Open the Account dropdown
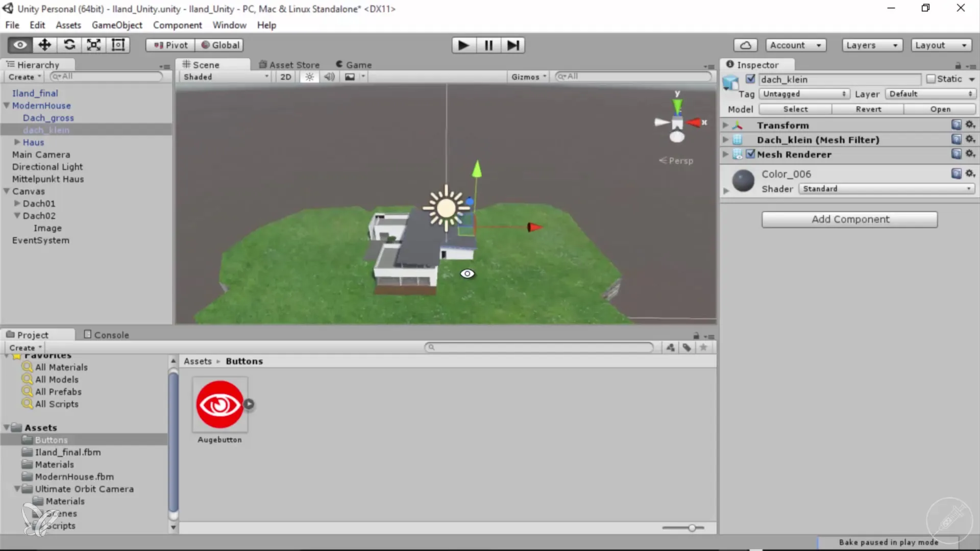 (796, 45)
